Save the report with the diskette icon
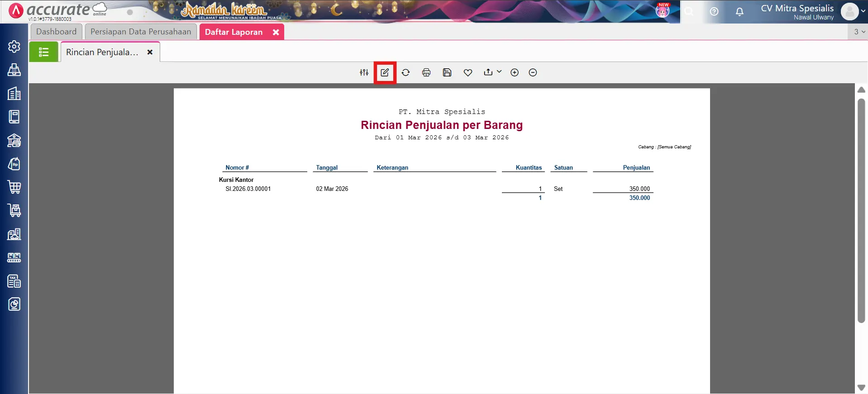The image size is (868, 394). [x=447, y=72]
